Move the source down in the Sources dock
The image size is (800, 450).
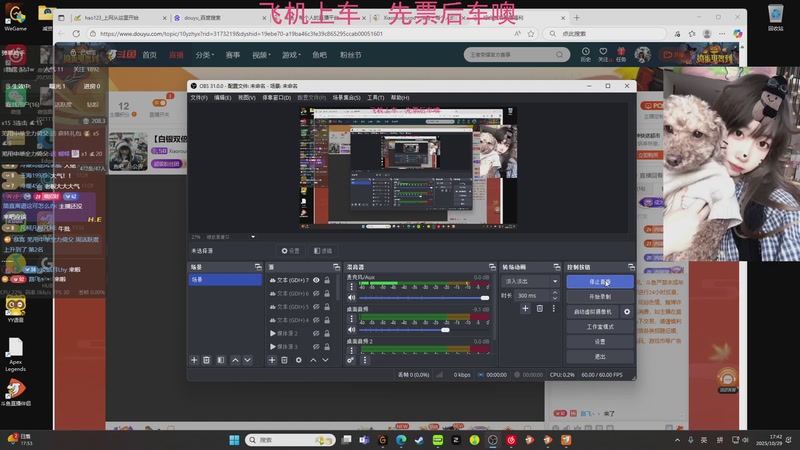coord(325,360)
